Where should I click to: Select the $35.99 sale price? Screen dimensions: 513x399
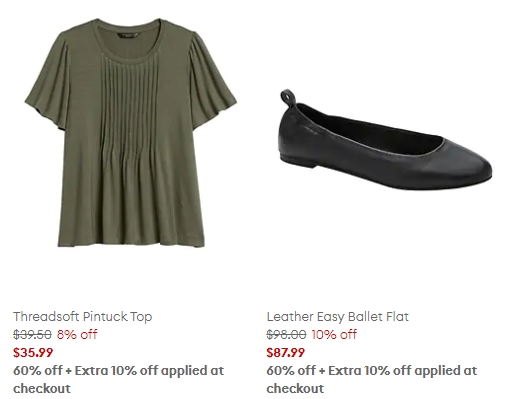[33, 352]
